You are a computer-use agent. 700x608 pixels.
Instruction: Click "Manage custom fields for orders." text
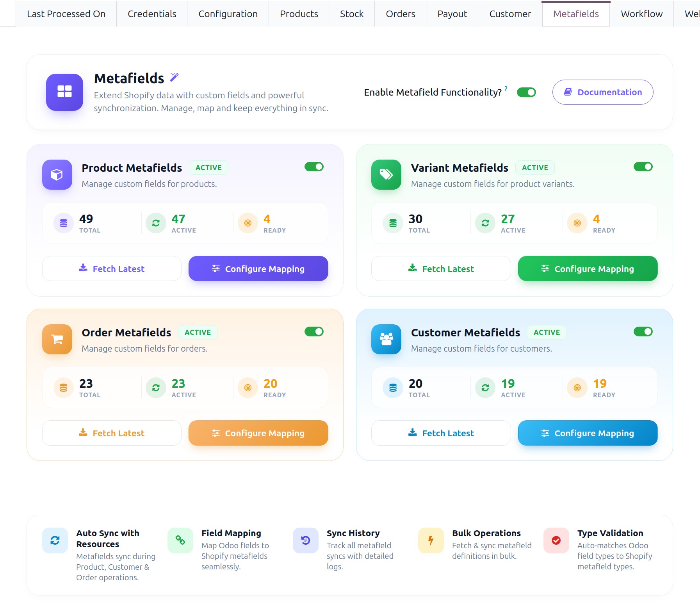point(144,348)
